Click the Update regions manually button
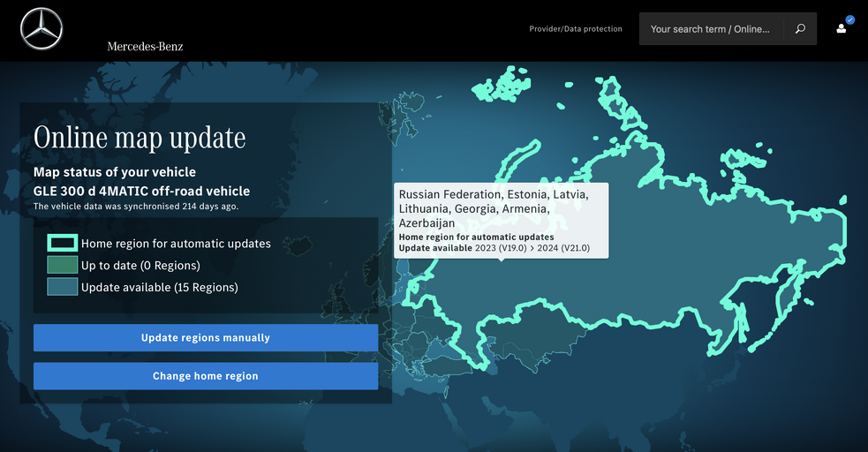Image resolution: width=868 pixels, height=452 pixels. click(206, 337)
